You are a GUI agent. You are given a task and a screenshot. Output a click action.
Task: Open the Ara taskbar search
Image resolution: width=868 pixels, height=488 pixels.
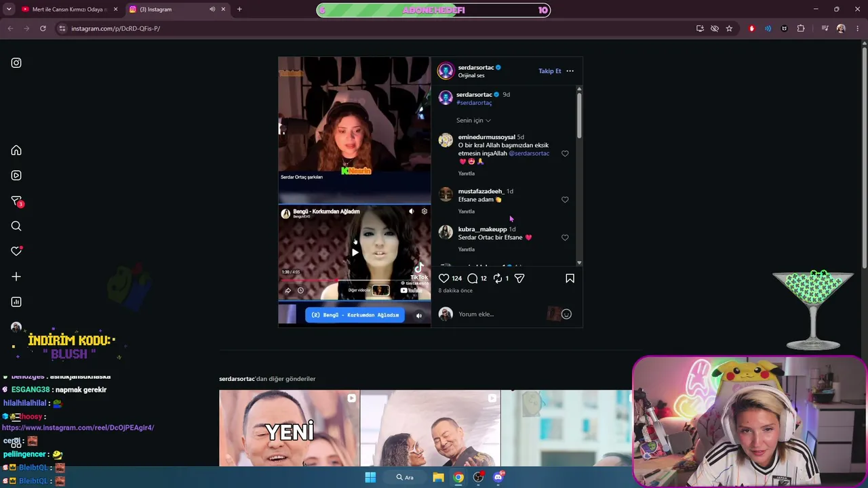(x=406, y=477)
